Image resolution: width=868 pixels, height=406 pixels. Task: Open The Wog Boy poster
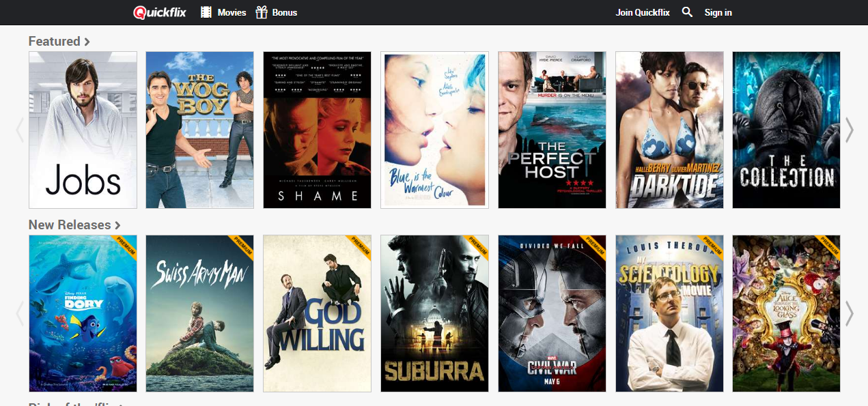pos(200,130)
